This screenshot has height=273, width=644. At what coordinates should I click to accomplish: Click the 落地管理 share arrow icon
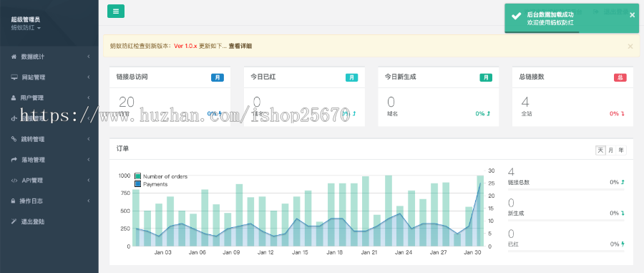[x=14, y=160]
